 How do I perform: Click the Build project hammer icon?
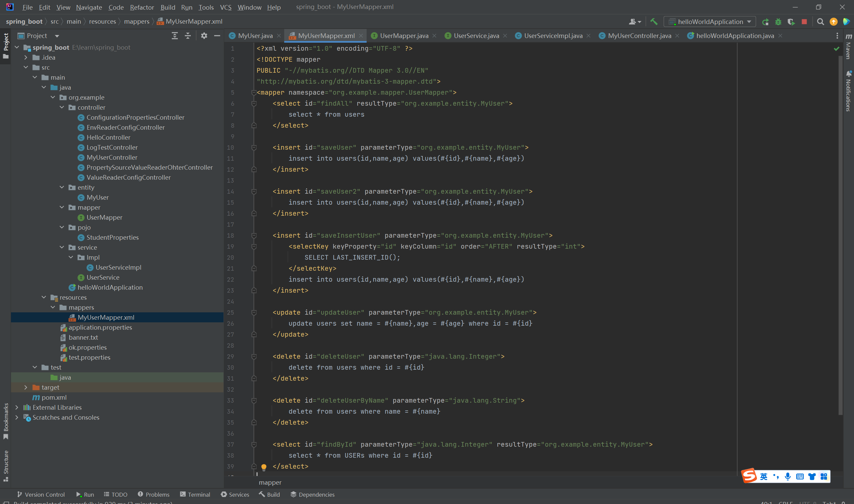pyautogui.click(x=654, y=21)
